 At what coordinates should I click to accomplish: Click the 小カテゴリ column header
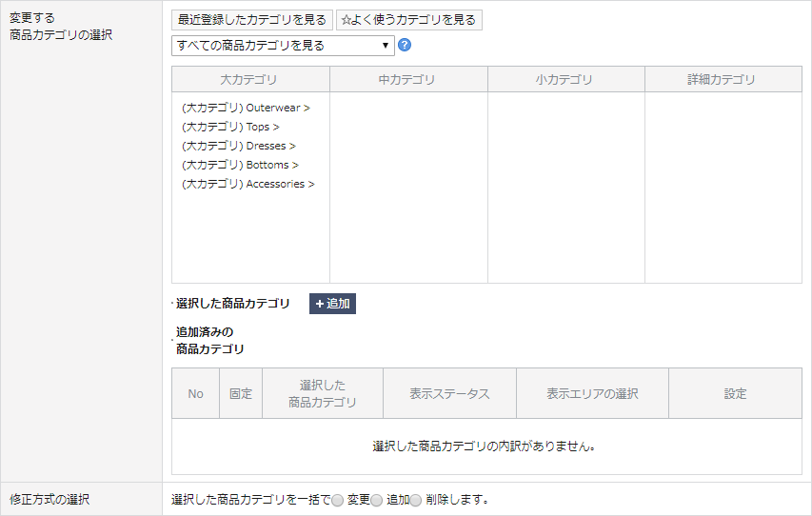pos(565,80)
